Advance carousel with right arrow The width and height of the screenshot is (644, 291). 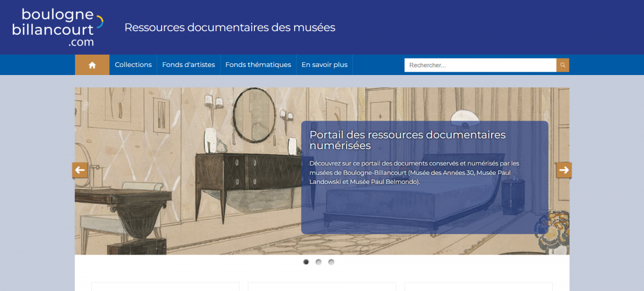click(564, 170)
